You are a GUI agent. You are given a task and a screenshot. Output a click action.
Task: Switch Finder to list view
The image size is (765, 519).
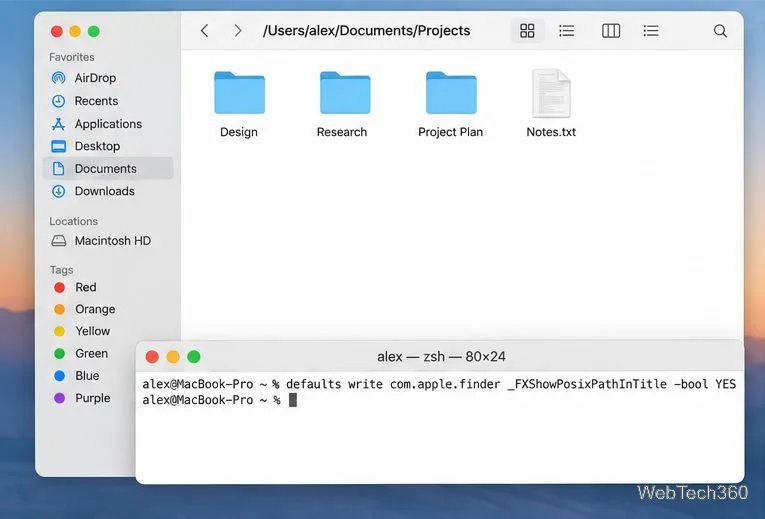[x=566, y=31]
